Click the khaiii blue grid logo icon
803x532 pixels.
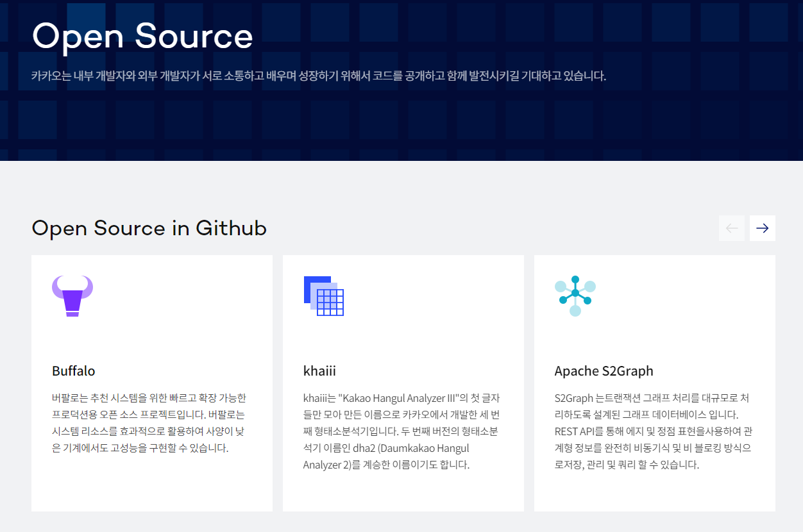click(x=324, y=296)
